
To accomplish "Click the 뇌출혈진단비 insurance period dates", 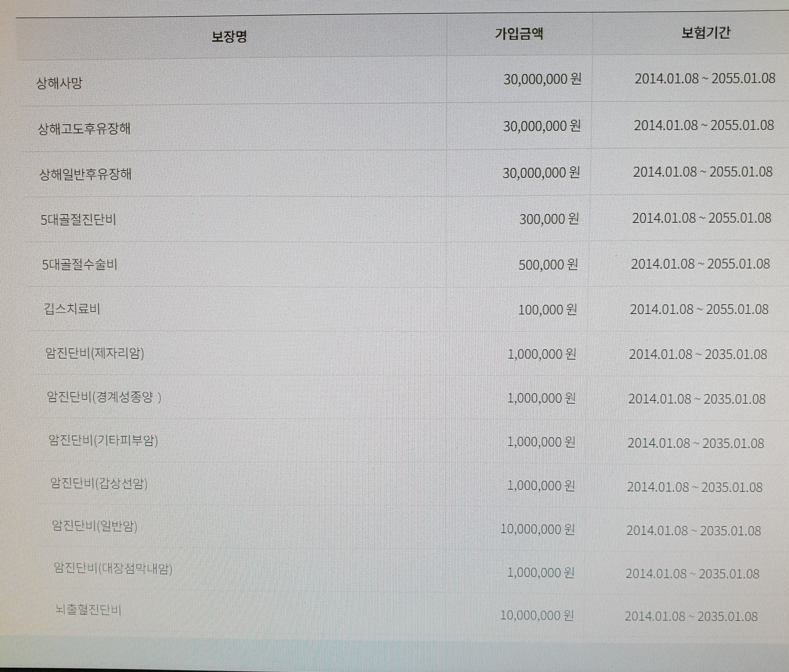I will point(691,617).
